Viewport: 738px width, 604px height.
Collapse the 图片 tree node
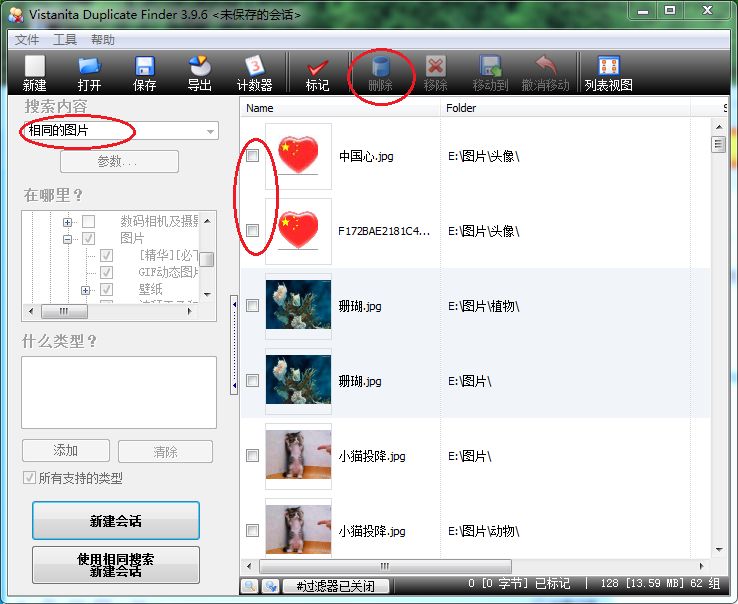coord(67,239)
